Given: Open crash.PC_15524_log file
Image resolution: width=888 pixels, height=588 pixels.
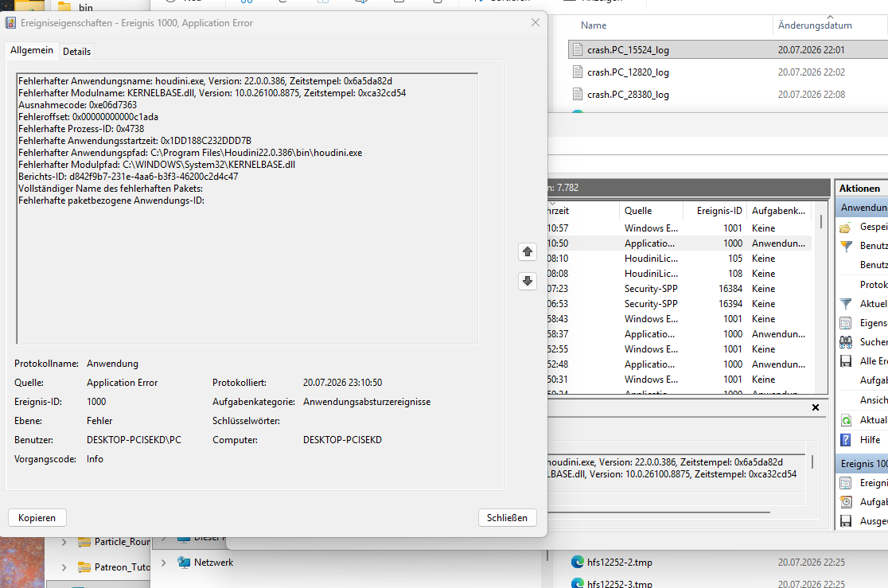Looking at the screenshot, I should tap(628, 50).
